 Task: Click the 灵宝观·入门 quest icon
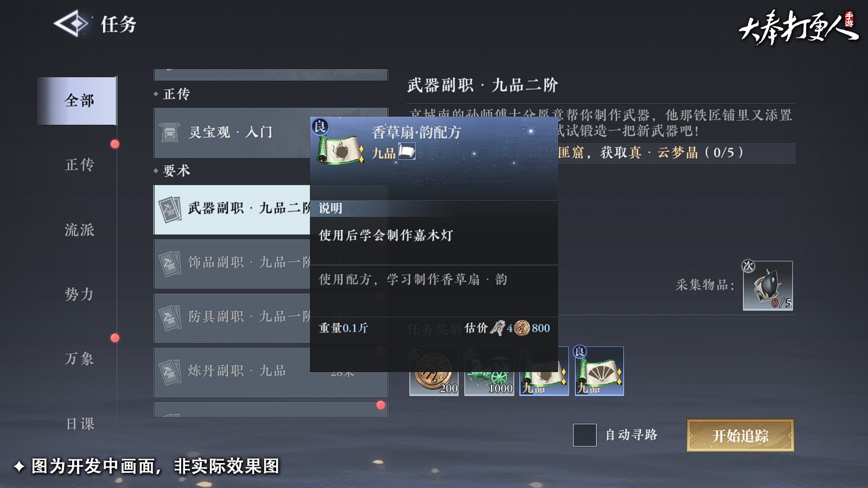click(x=170, y=132)
